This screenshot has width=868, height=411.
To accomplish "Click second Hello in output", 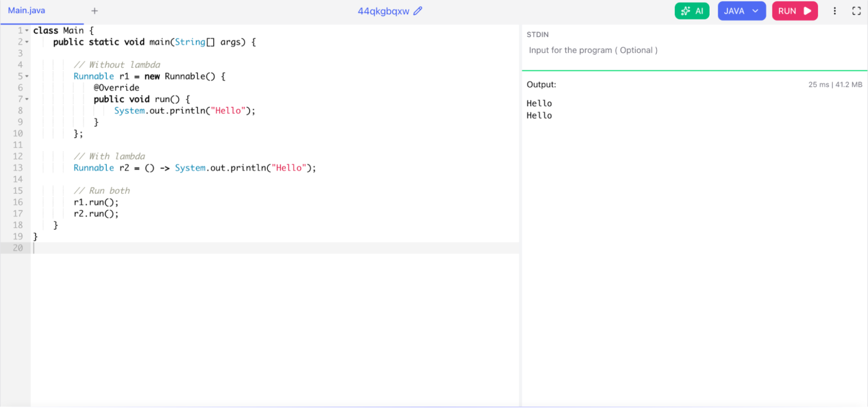I will click(539, 115).
